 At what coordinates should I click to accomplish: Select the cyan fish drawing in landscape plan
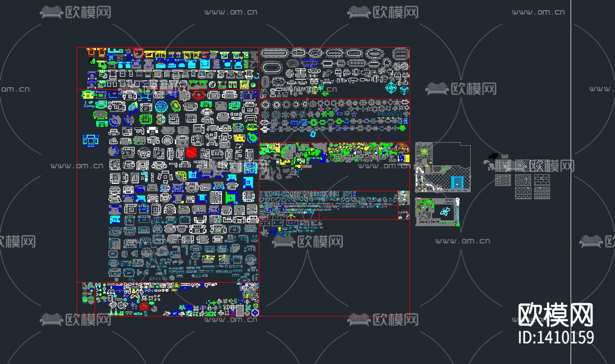tap(444, 211)
